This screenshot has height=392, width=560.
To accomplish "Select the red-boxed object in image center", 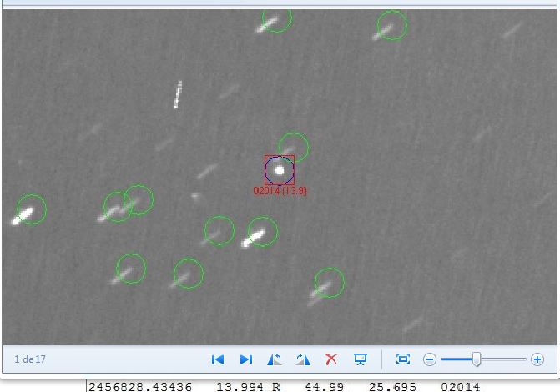I will (x=280, y=170).
